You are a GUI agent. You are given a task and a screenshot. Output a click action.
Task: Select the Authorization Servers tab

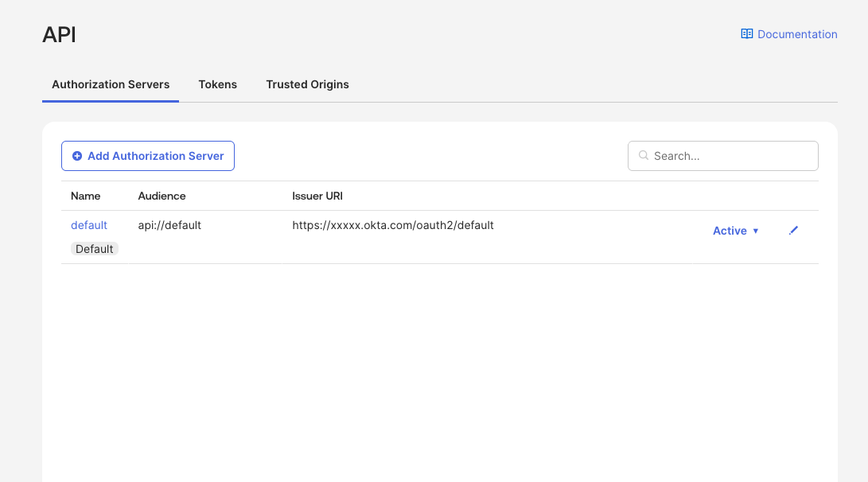click(x=110, y=84)
